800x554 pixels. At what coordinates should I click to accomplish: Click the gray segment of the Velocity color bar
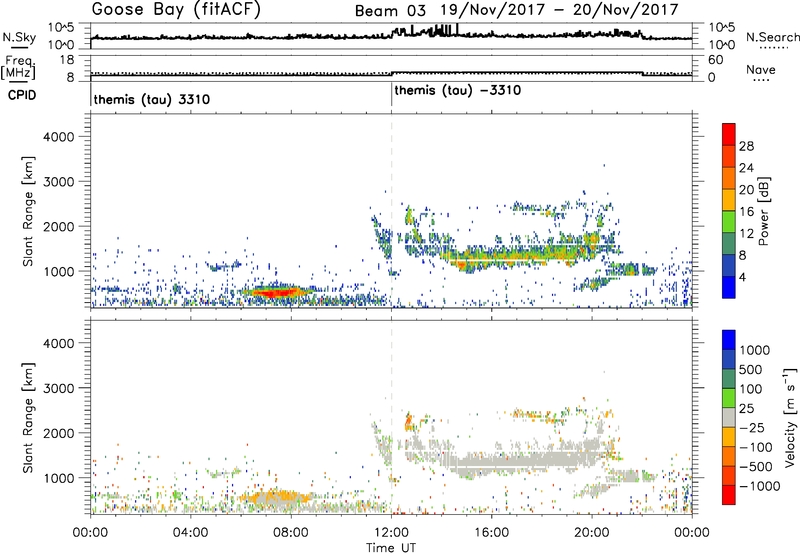coord(729,418)
